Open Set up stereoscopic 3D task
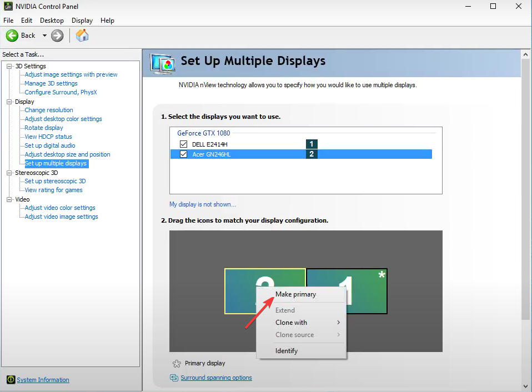The height and width of the screenshot is (392, 532). 55,181
